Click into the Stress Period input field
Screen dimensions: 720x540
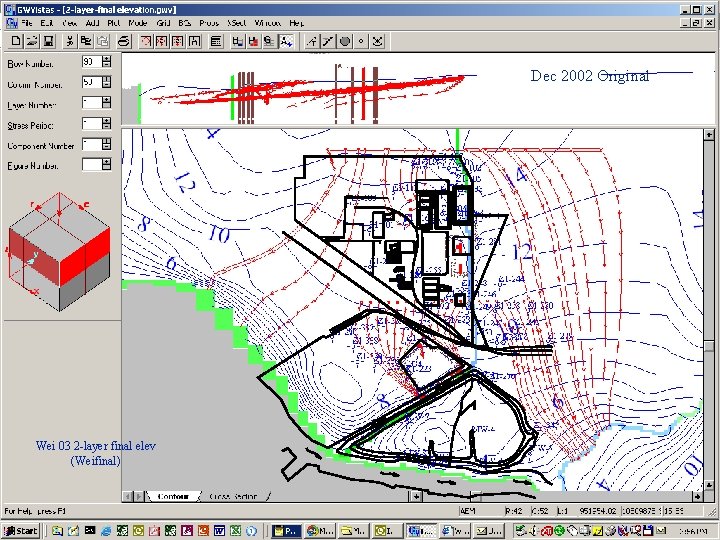pyautogui.click(x=92, y=123)
